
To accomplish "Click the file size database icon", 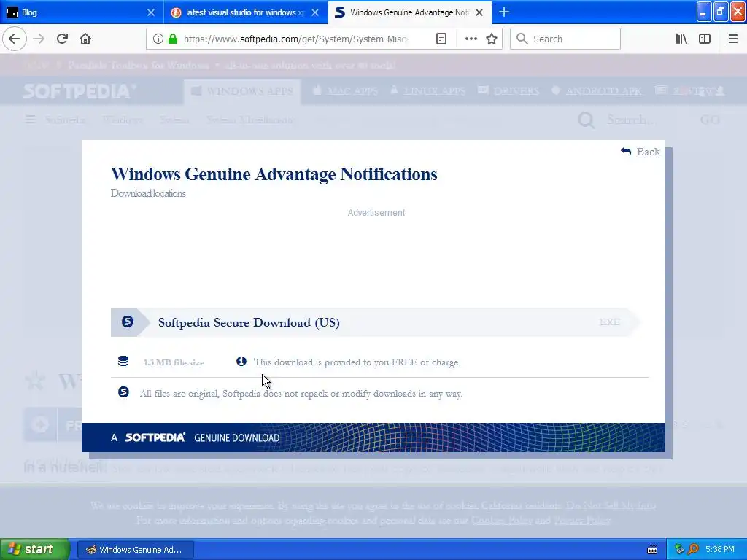I will [123, 362].
